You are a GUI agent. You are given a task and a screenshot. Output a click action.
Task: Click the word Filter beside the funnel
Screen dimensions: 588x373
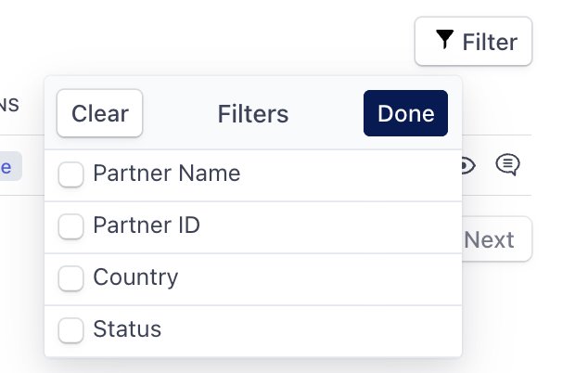tap(490, 42)
